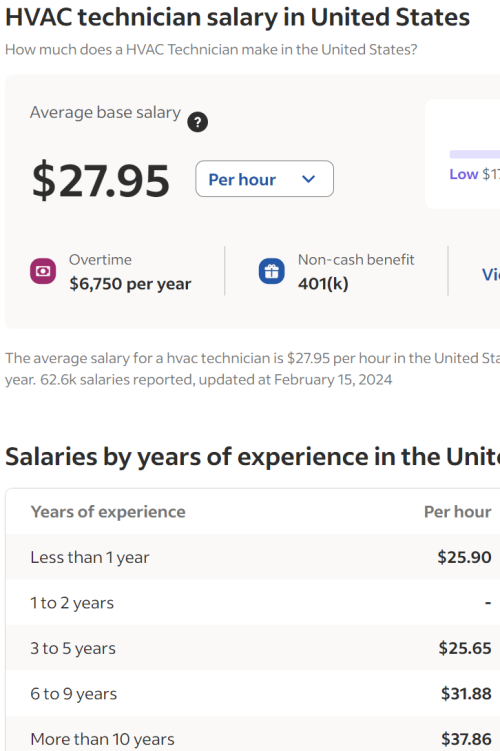Screen dimensions: 500x751
Task: Click the Years of experience column header
Action: (108, 512)
